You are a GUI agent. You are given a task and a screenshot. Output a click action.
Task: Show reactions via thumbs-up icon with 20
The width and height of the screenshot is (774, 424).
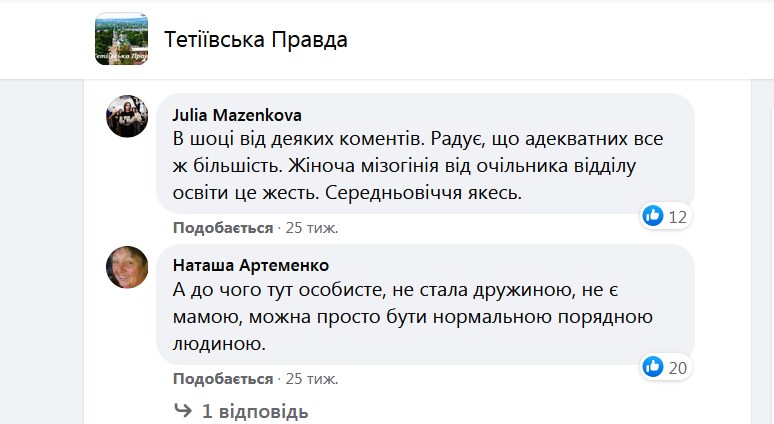[653, 367]
